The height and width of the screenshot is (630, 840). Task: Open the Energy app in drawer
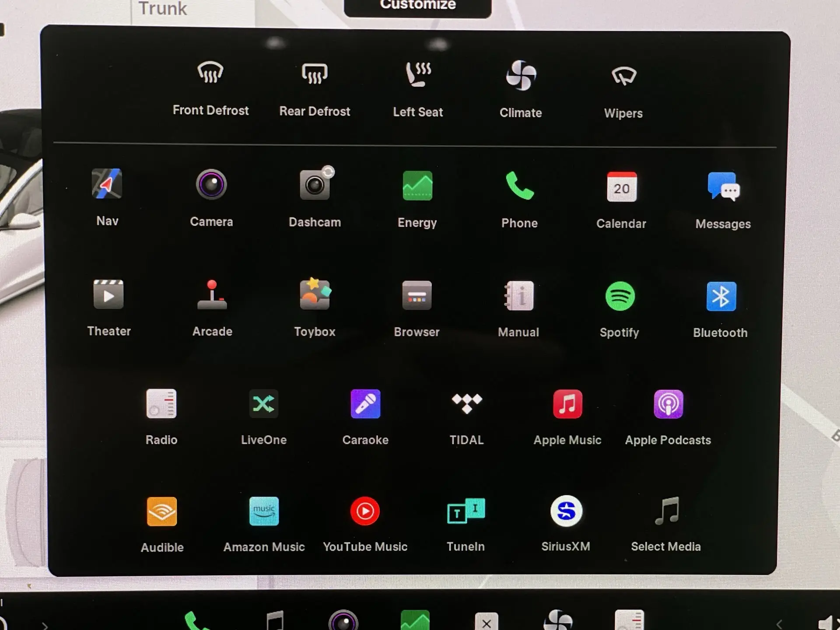[x=417, y=199]
